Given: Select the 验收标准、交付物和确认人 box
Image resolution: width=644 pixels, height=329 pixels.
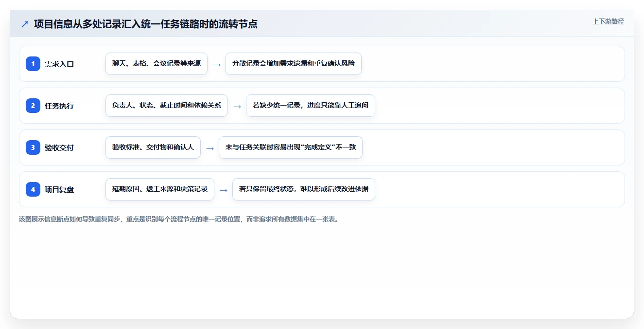Looking at the screenshot, I should 153,147.
